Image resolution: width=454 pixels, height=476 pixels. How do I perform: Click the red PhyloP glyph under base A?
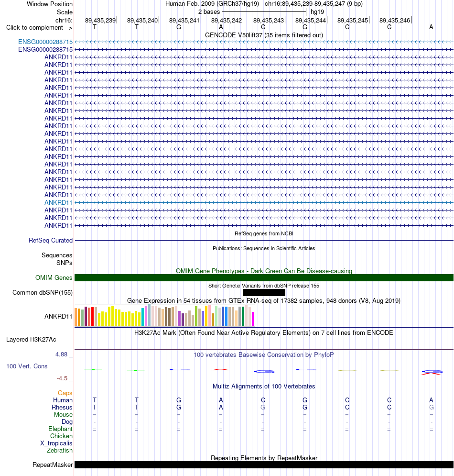pos(221,369)
